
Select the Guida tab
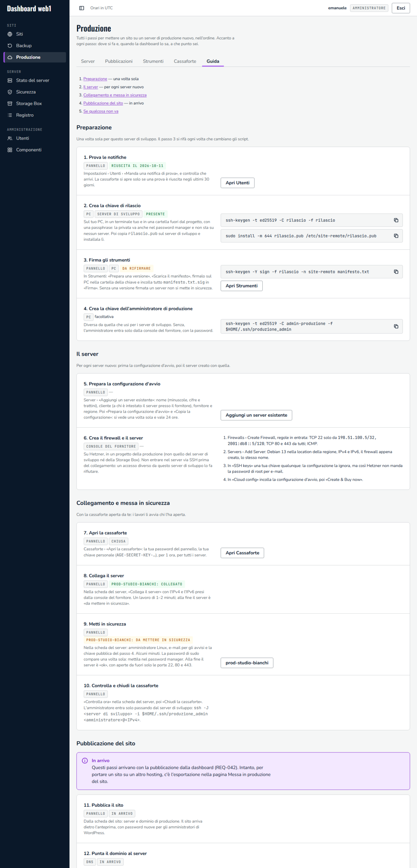(213, 61)
